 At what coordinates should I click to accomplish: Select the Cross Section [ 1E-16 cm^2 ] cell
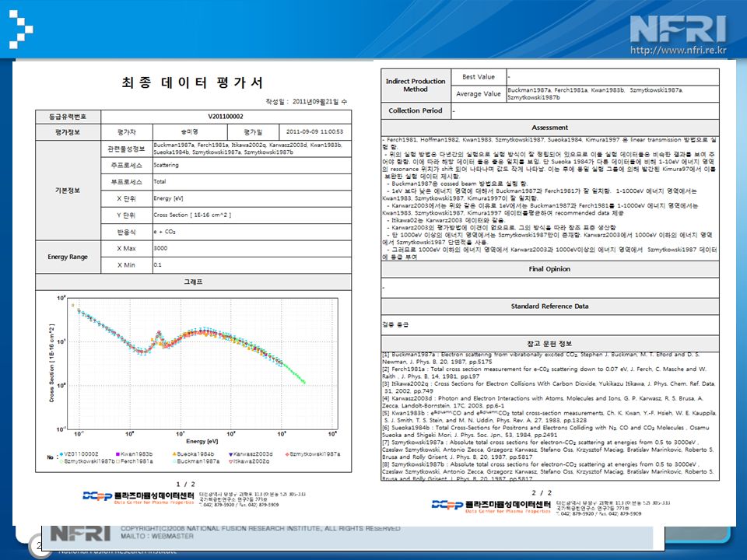point(252,215)
